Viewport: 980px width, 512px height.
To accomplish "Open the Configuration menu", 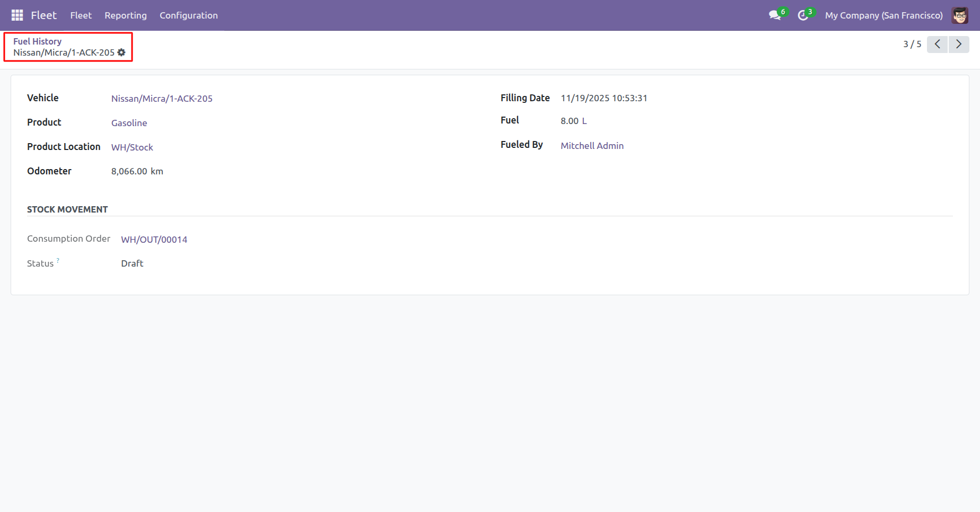I will coord(189,15).
